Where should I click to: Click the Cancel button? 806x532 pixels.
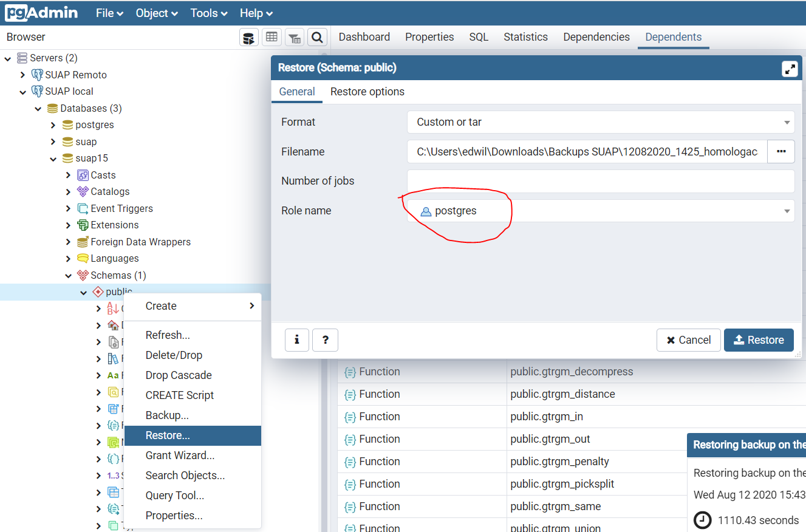click(x=689, y=340)
